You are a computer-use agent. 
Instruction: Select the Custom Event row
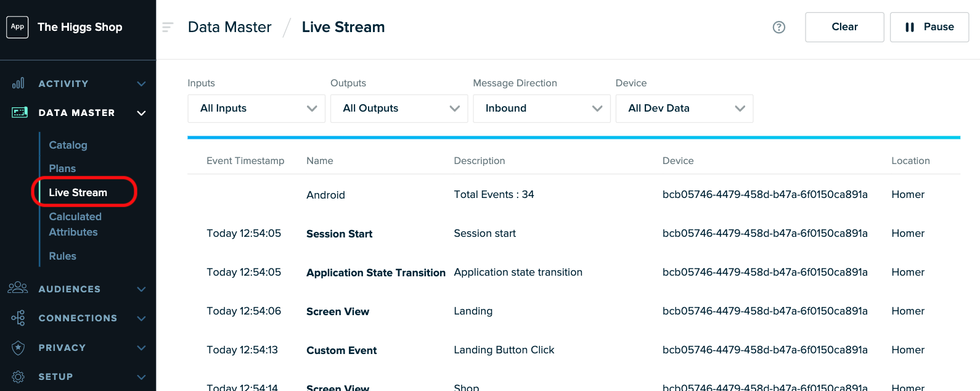coord(574,350)
